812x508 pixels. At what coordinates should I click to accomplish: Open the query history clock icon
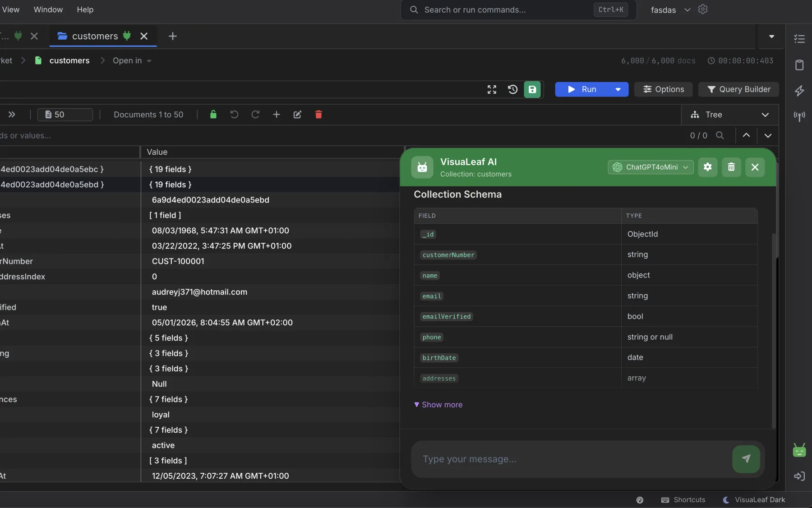(x=512, y=89)
